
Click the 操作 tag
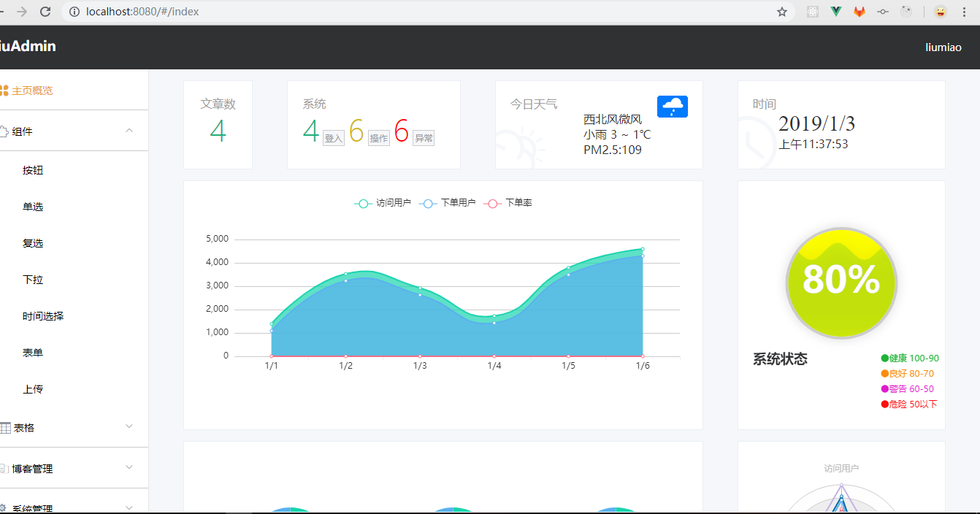point(379,139)
